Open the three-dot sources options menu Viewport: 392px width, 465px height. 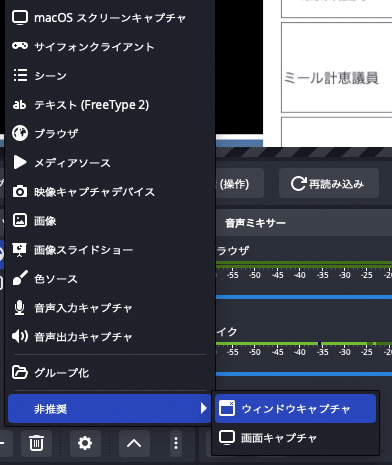point(176,443)
